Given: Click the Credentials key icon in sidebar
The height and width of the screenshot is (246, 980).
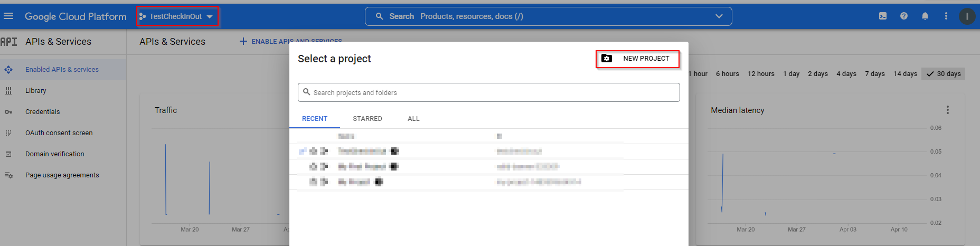Looking at the screenshot, I should click(8, 112).
